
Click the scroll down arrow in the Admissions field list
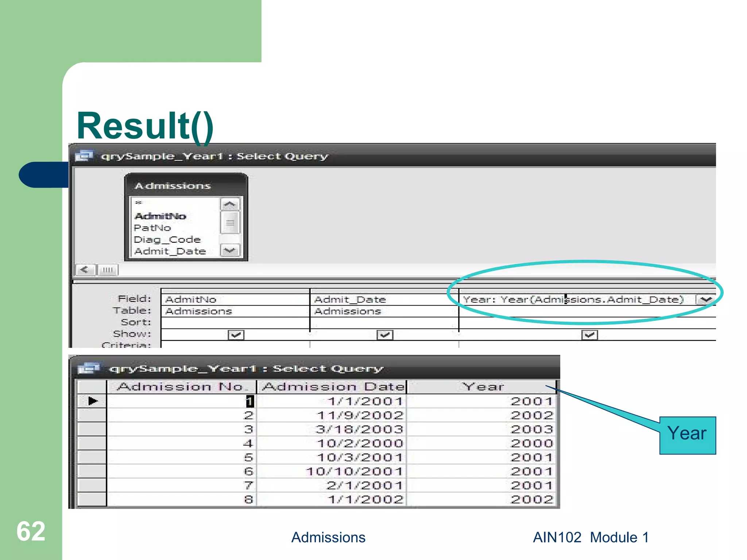[230, 250]
